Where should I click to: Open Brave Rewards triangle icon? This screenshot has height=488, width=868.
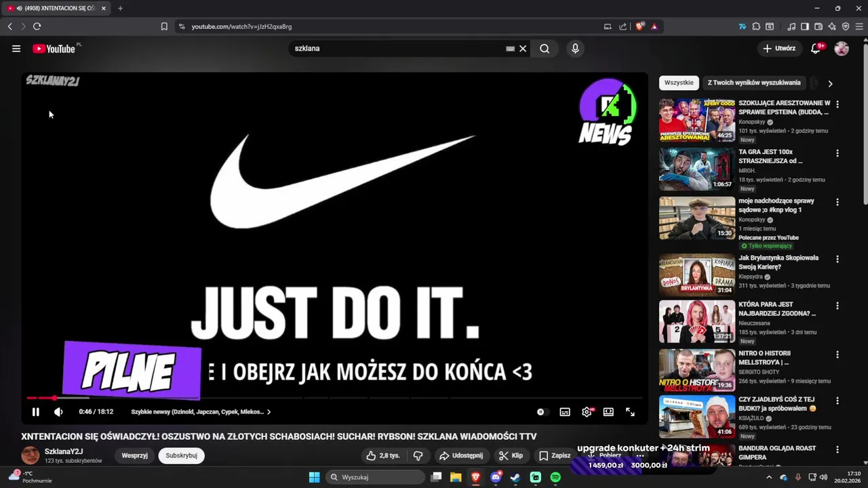(654, 26)
